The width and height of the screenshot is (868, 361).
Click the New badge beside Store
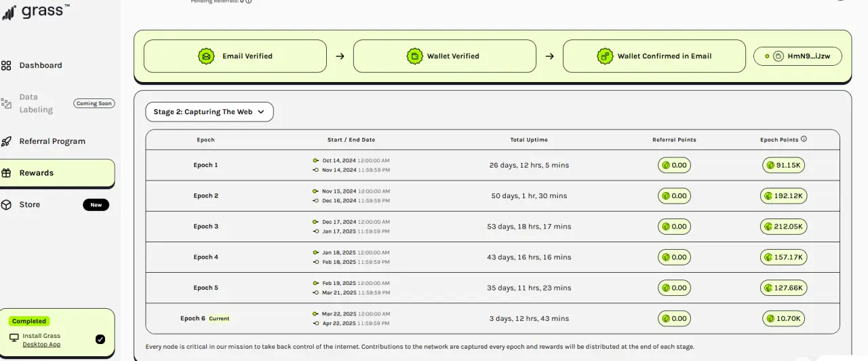pyautogui.click(x=96, y=205)
